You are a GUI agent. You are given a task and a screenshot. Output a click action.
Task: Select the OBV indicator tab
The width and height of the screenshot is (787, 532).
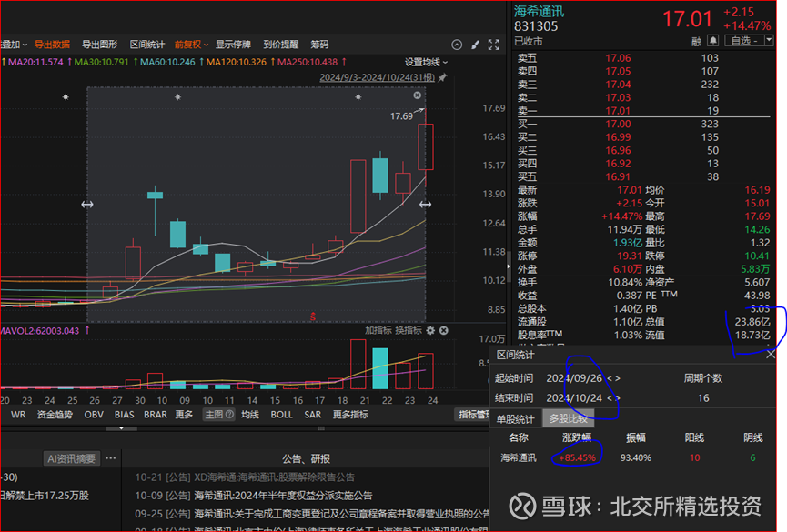point(94,415)
